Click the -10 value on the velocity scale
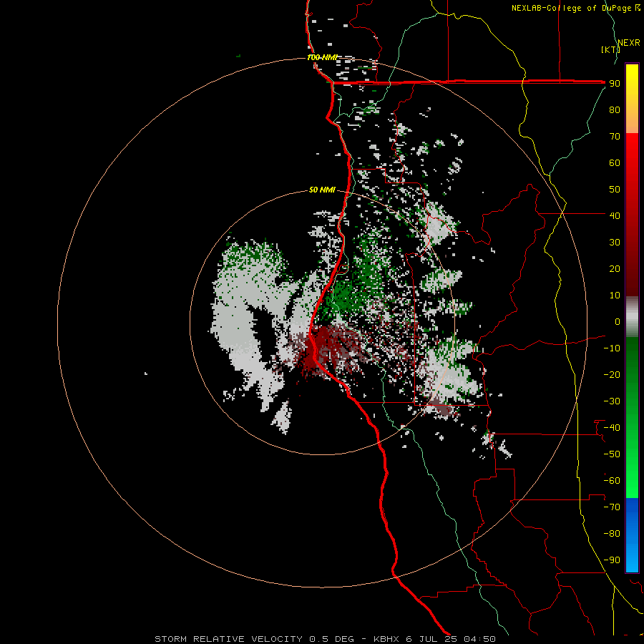 pos(612,348)
